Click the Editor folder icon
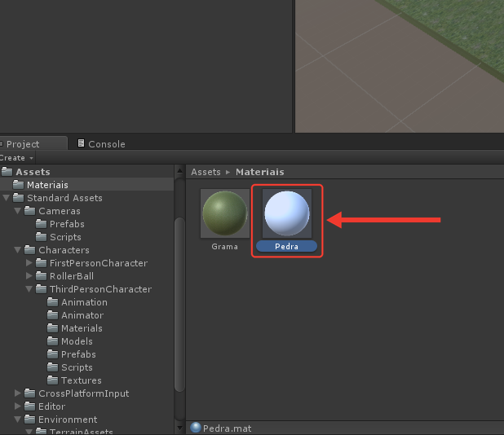504x435 pixels. point(29,406)
